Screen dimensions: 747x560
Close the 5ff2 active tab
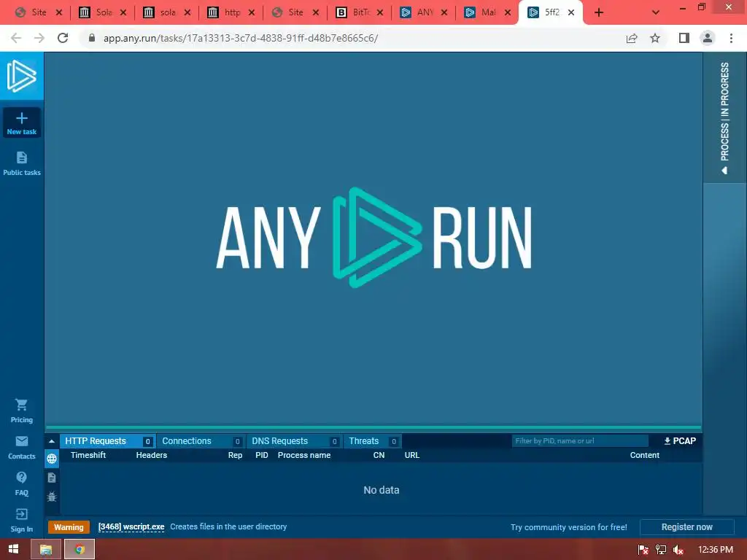(571, 12)
